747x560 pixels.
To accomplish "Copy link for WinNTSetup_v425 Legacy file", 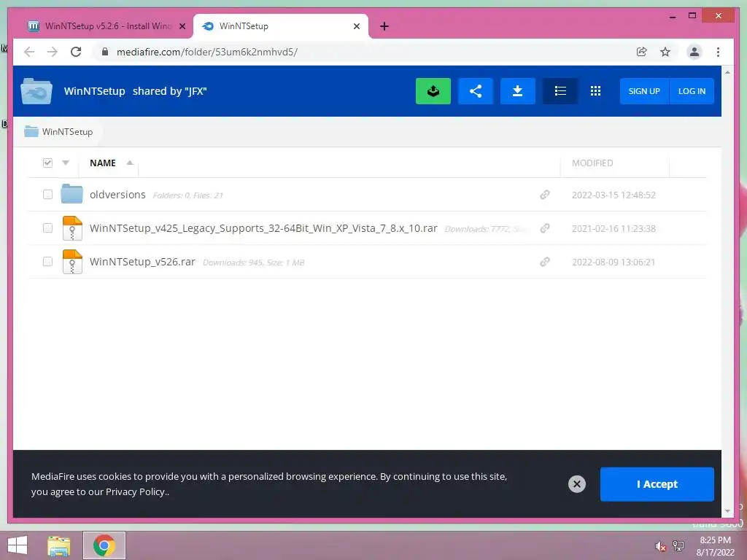I will pos(545,228).
